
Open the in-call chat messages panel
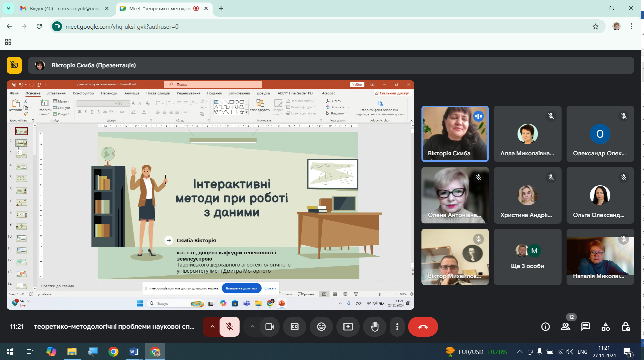585,327
